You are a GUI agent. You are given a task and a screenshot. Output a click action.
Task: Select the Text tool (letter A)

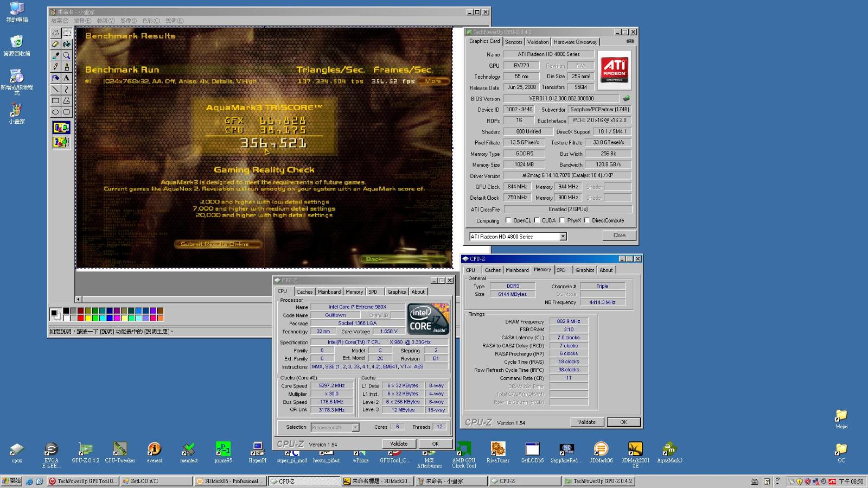click(67, 78)
